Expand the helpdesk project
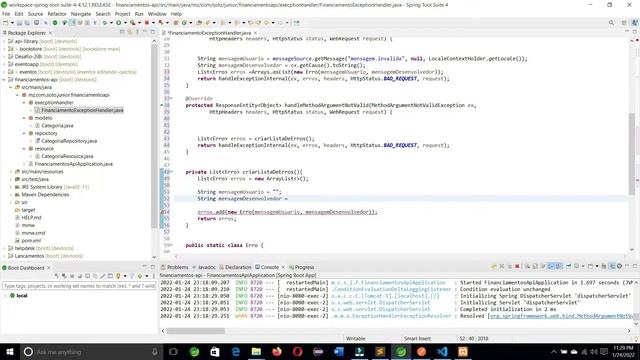Viewport: 640px width, 360px height. click(x=4, y=248)
